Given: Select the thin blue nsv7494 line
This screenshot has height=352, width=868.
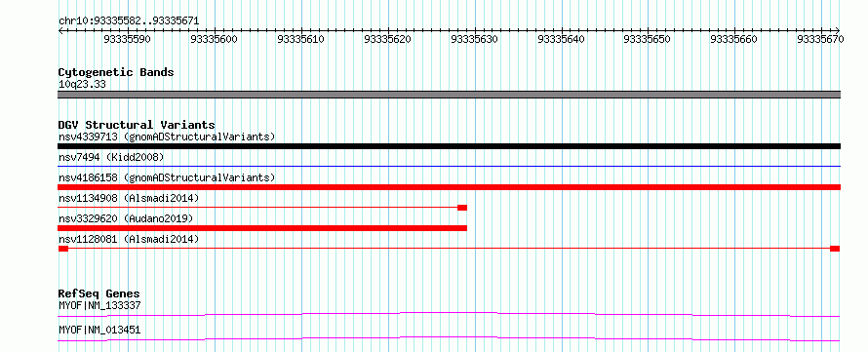Looking at the screenshot, I should point(449,166).
